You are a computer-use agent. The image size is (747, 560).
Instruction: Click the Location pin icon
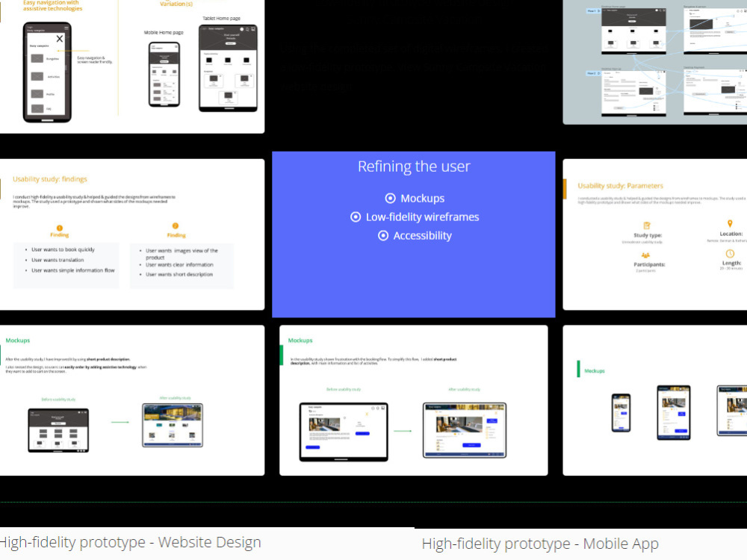730,224
